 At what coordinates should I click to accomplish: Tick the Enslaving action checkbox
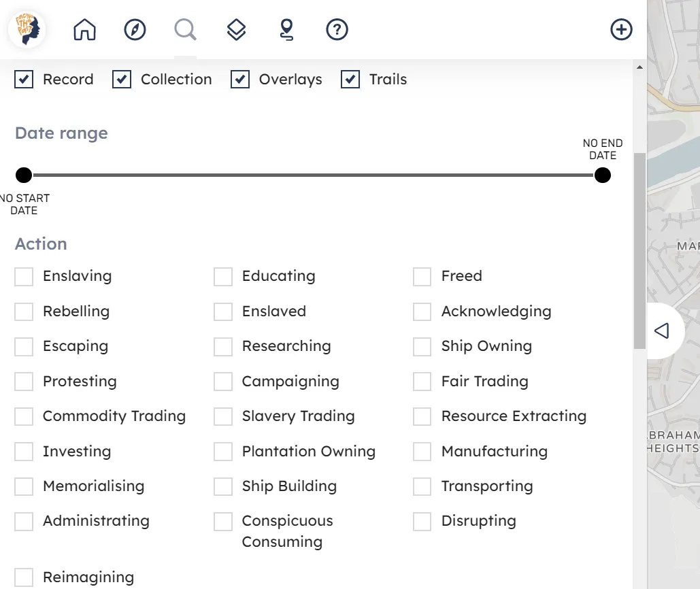click(24, 277)
